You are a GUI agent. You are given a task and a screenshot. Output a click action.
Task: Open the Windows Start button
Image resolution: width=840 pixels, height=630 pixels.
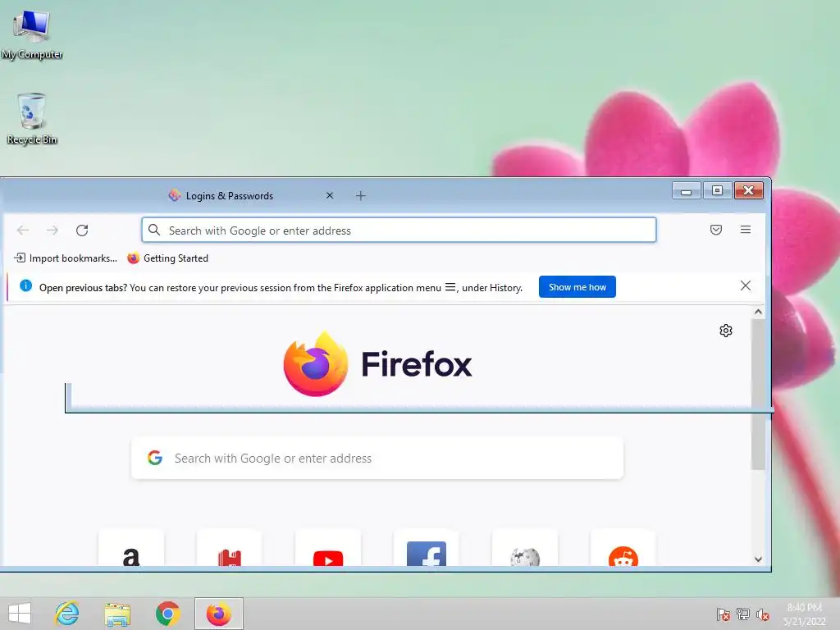[x=20, y=614]
